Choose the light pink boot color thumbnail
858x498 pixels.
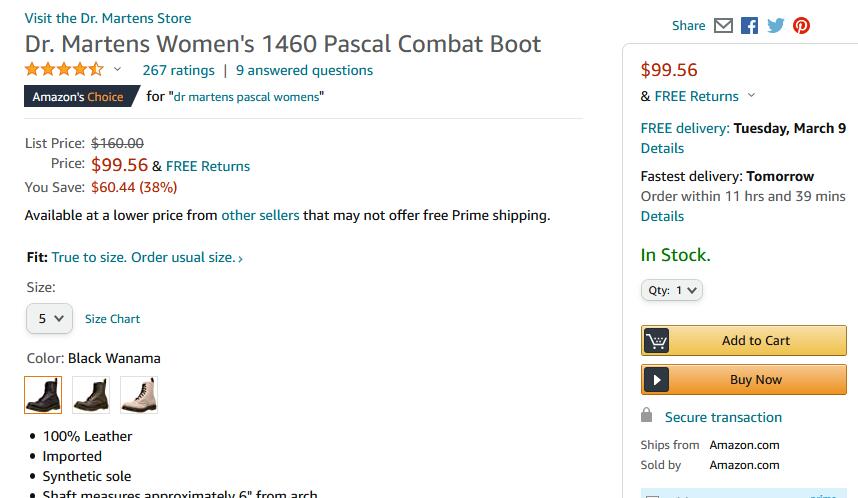139,395
